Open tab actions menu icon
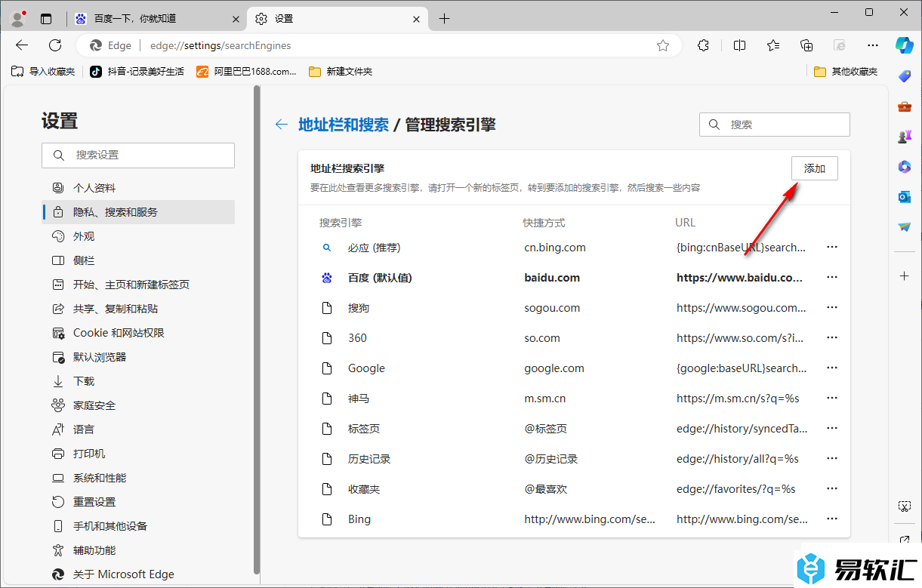The height and width of the screenshot is (588, 922). click(46, 19)
